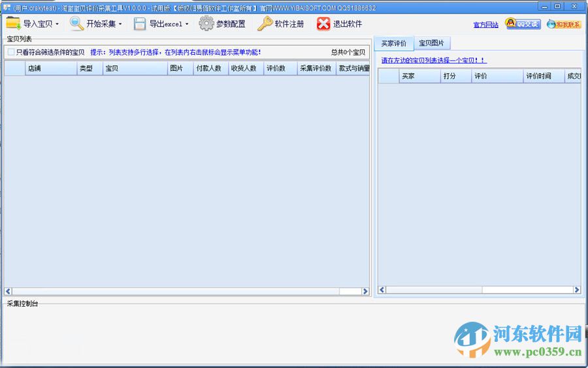
Task: Sort by the 打分 column header
Action: click(x=456, y=76)
